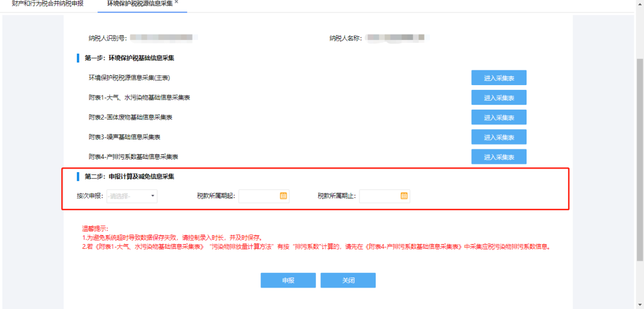
Task: Click heading 第二步:申报计算及减免信息采集
Action: pyautogui.click(x=129, y=177)
